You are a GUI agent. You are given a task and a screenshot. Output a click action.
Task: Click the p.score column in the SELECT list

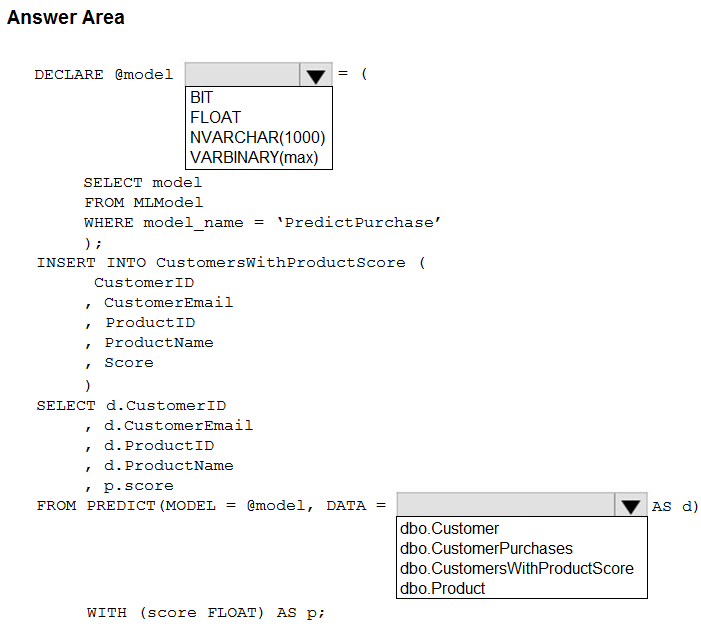point(125,485)
